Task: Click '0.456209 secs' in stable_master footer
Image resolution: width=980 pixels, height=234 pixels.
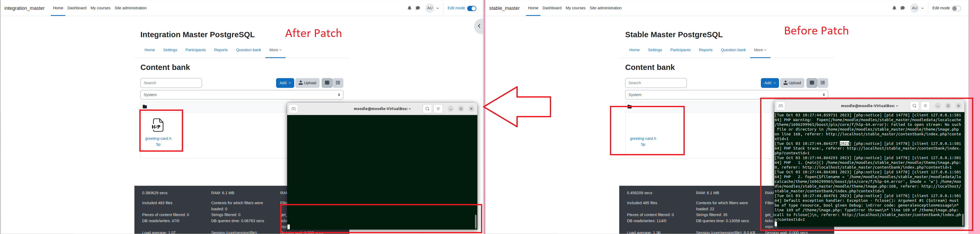Action: [x=639, y=193]
